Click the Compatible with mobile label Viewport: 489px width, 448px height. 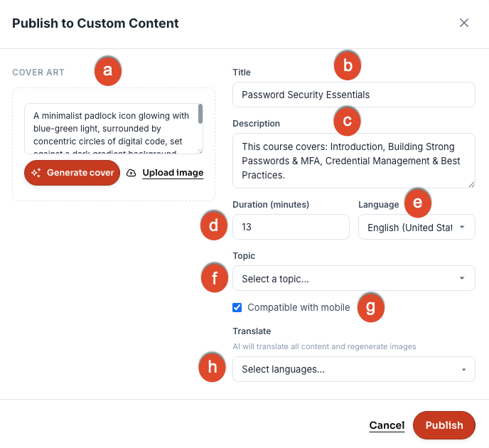(x=299, y=307)
